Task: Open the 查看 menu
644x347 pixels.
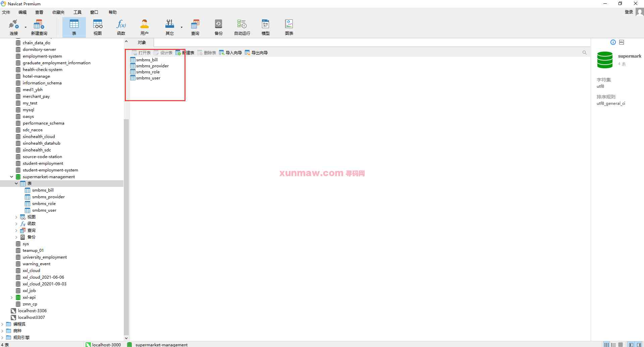Action: click(39, 12)
